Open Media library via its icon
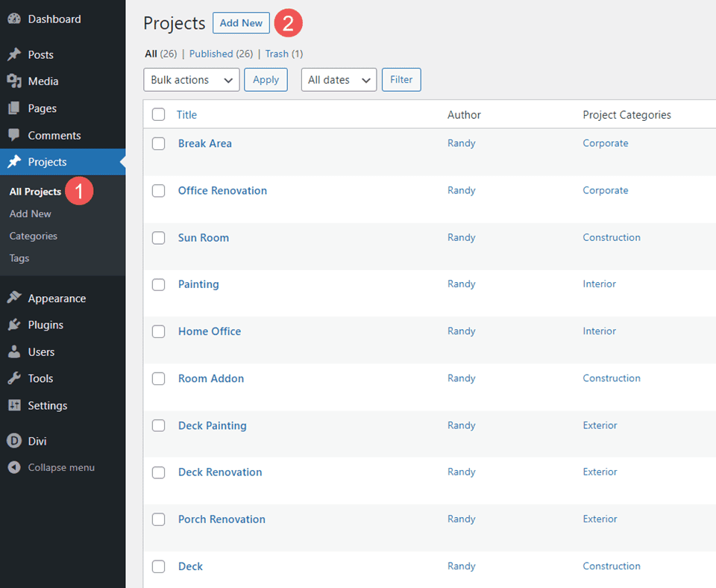The image size is (716, 588). [x=15, y=81]
